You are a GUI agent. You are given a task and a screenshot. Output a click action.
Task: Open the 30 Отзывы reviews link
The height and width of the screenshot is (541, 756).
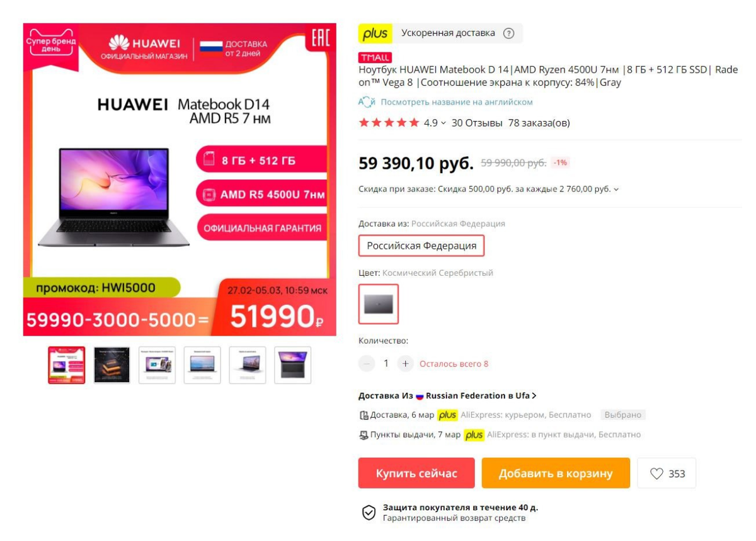coord(477,123)
